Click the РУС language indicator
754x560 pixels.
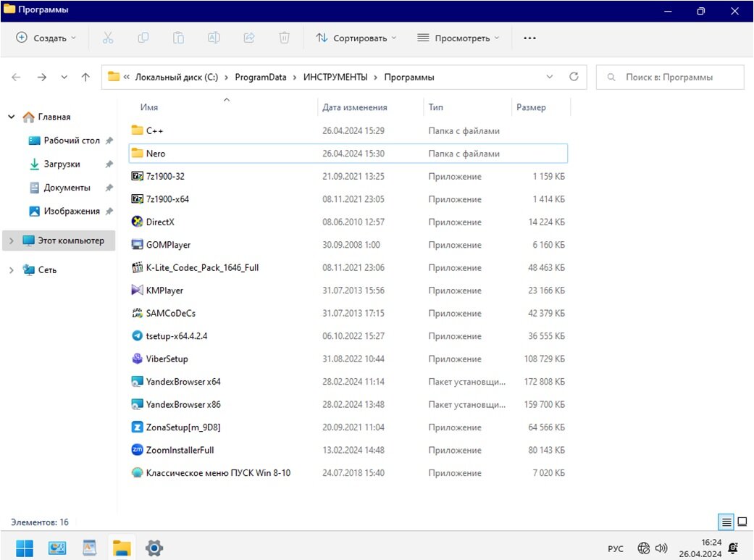pyautogui.click(x=616, y=548)
